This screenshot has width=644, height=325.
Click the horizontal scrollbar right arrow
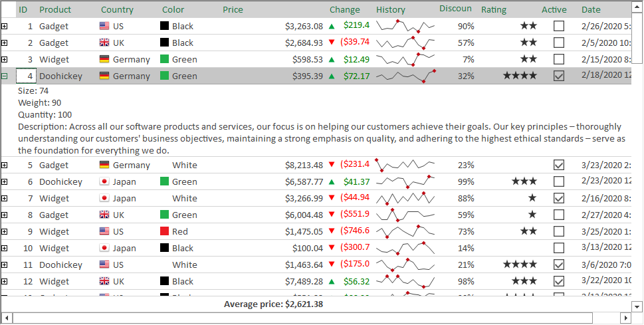coord(625,318)
